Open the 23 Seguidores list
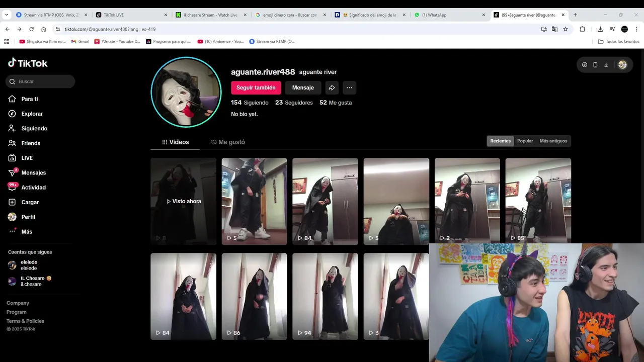The width and height of the screenshot is (644, 362). (294, 103)
